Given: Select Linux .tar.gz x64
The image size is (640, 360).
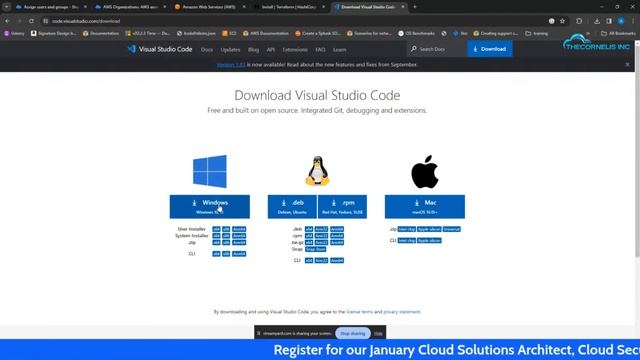Looking at the screenshot, I should (x=309, y=242).
